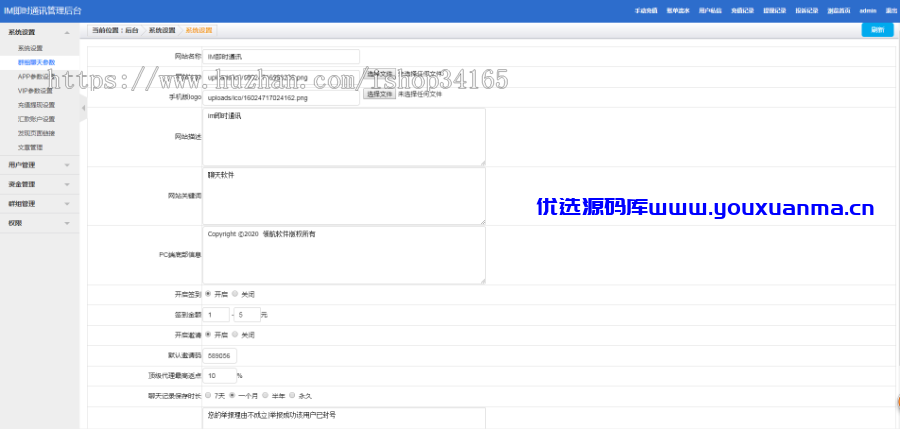The width and height of the screenshot is (900, 430).
Task: Expand the 群组管理 sidebar group
Action: pyautogui.click(x=39, y=204)
